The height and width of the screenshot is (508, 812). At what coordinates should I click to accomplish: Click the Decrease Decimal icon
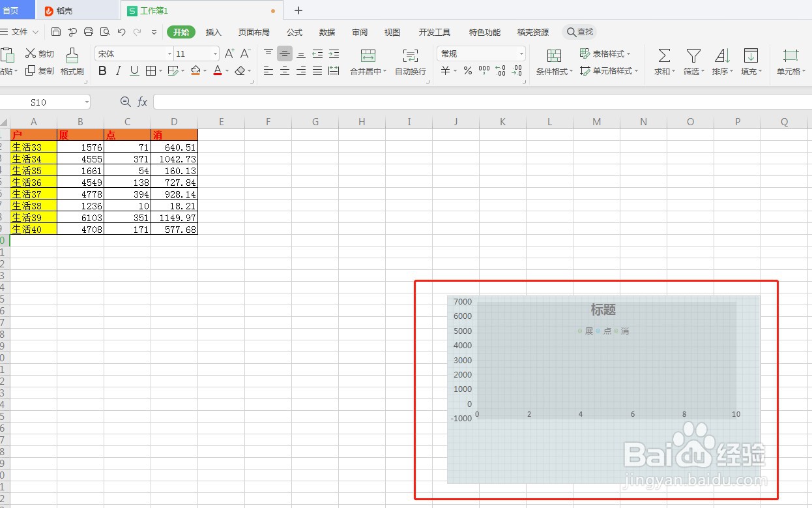[x=517, y=70]
